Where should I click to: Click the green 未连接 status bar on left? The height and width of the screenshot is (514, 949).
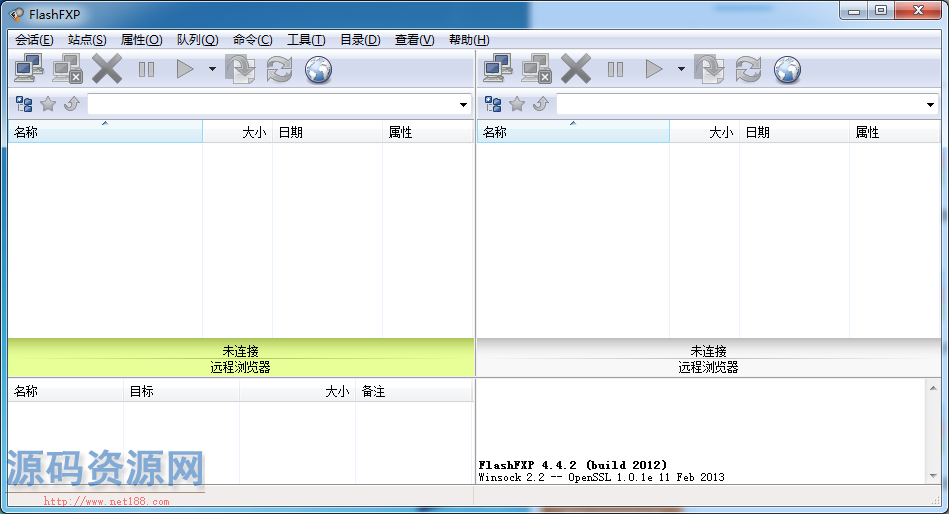point(240,358)
